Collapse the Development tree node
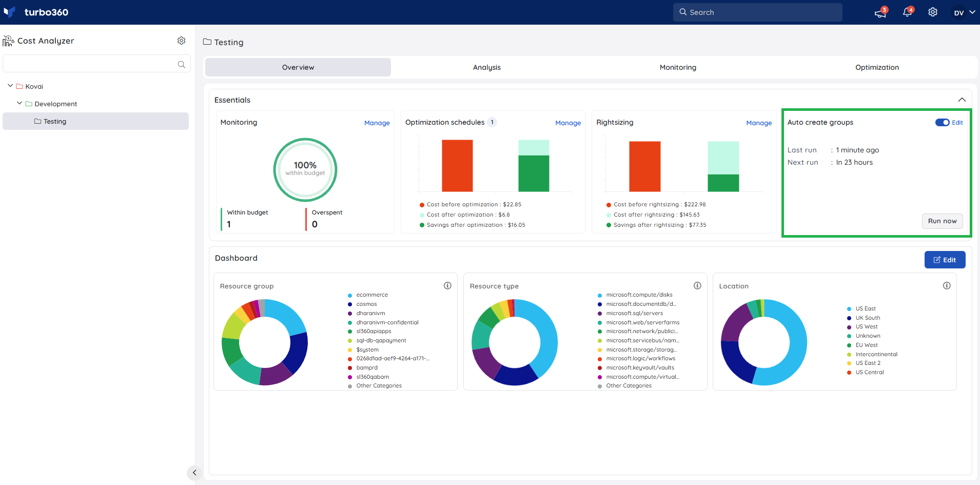Screen dimensions: 980x485 click(19, 103)
